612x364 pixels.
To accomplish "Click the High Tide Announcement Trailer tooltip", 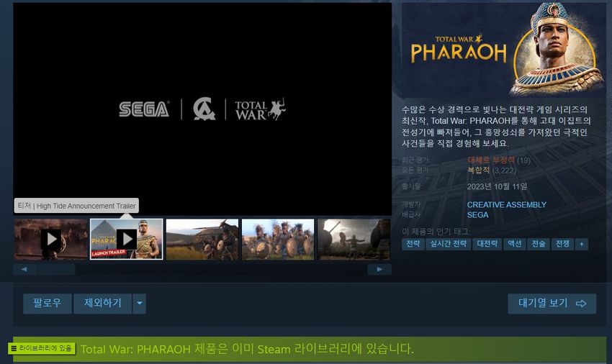I will pyautogui.click(x=76, y=206).
